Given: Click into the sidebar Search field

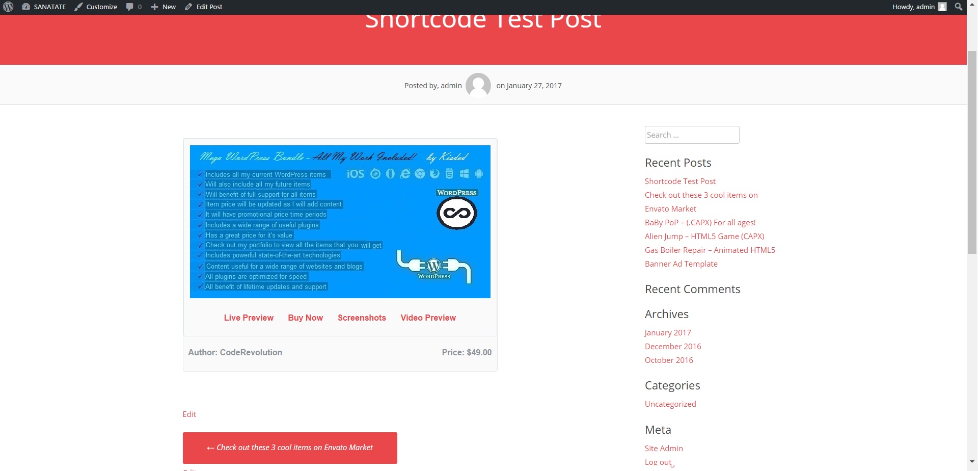Looking at the screenshot, I should click(x=692, y=135).
